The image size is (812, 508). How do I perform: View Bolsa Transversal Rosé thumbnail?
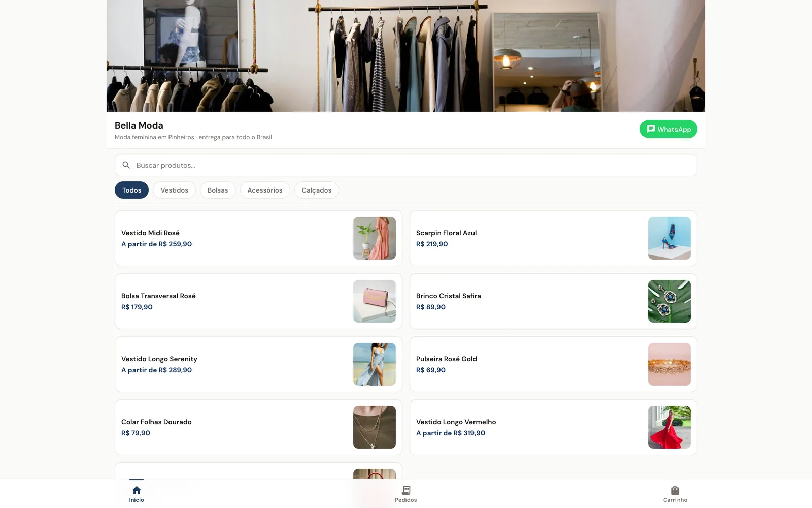[375, 301]
